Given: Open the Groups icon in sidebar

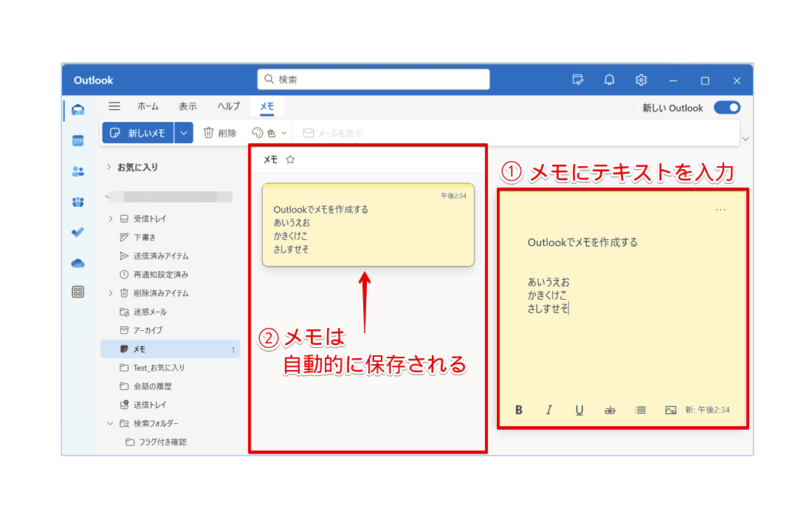Looking at the screenshot, I should coord(78,202).
